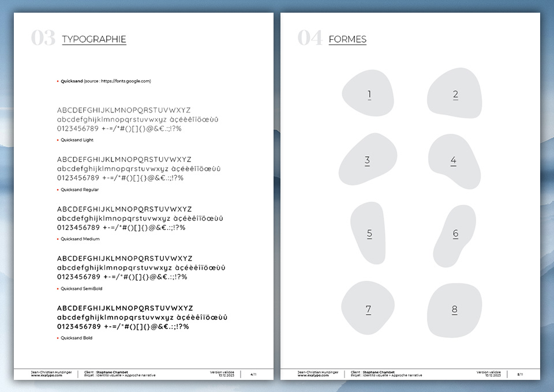The height and width of the screenshot is (392, 554).
Task: Click the large 03 section number
Action: [x=43, y=37]
